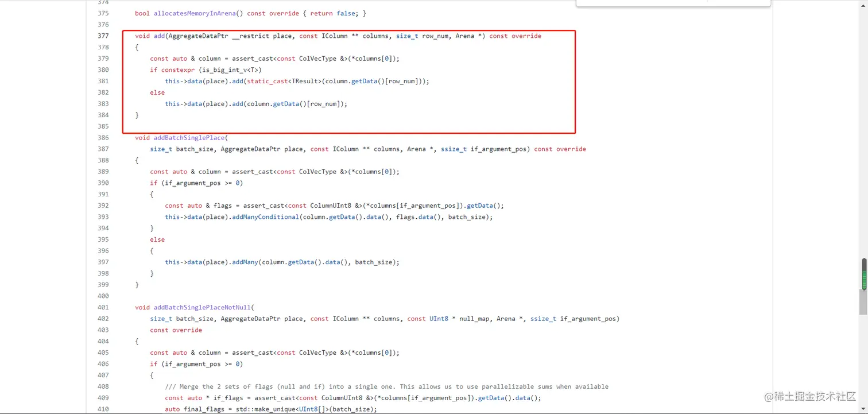868x414 pixels.
Task: Click 'addMany' call on line 397
Action: click(x=245, y=262)
